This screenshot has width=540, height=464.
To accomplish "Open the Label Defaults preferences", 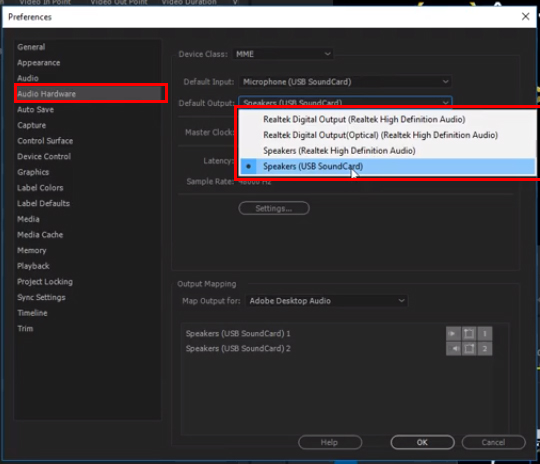I will [x=43, y=203].
